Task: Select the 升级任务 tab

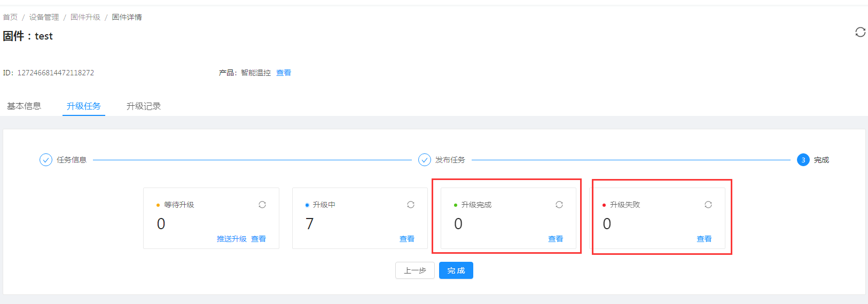Action: point(84,106)
